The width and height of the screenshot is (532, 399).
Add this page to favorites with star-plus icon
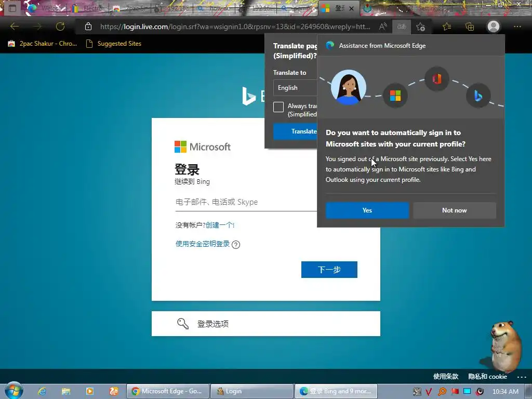pyautogui.click(x=421, y=26)
